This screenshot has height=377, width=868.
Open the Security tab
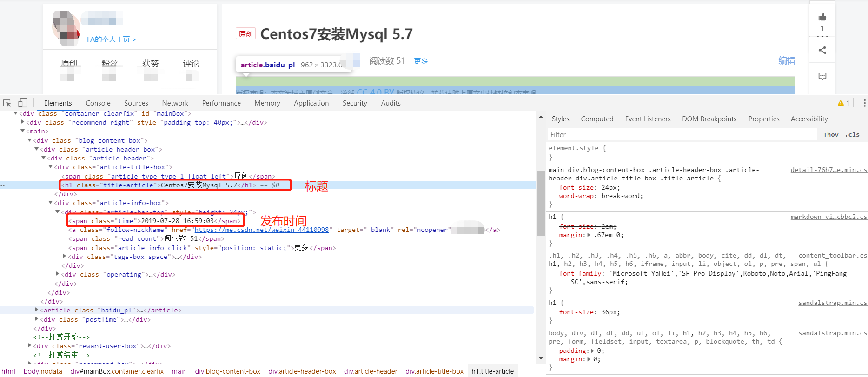click(355, 103)
